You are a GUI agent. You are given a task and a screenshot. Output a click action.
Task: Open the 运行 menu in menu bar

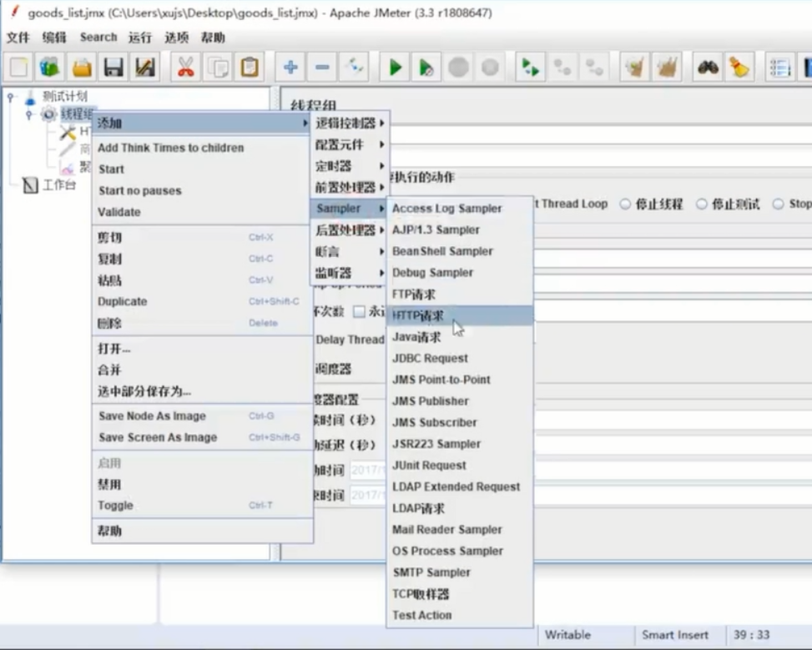[140, 38]
